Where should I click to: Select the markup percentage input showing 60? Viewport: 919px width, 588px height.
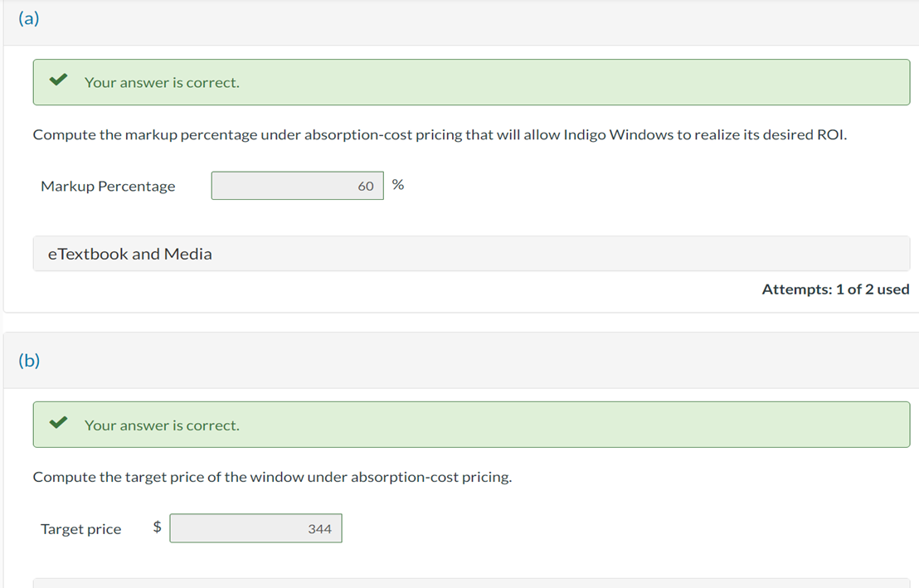(x=297, y=185)
